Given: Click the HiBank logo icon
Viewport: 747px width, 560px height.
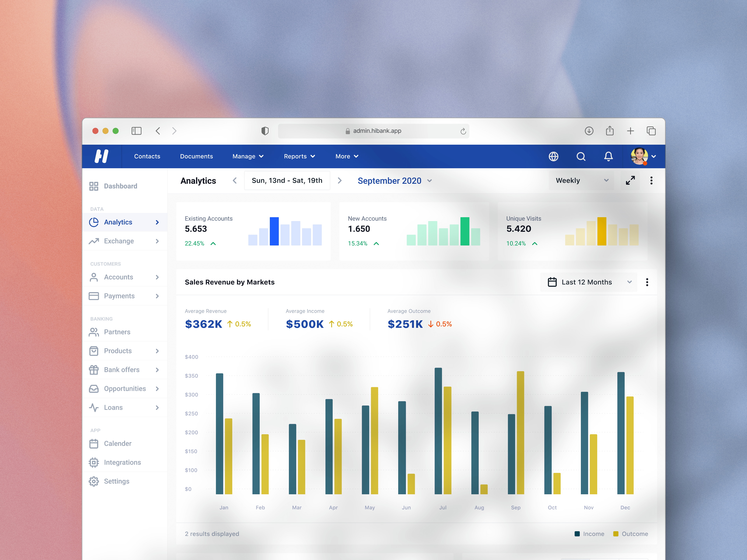Looking at the screenshot, I should click(x=101, y=156).
